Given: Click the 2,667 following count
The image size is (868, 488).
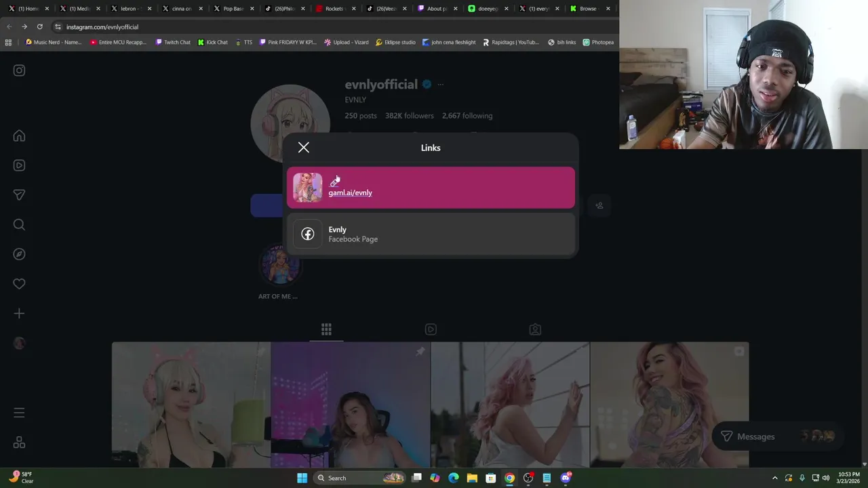Looking at the screenshot, I should coord(467,116).
